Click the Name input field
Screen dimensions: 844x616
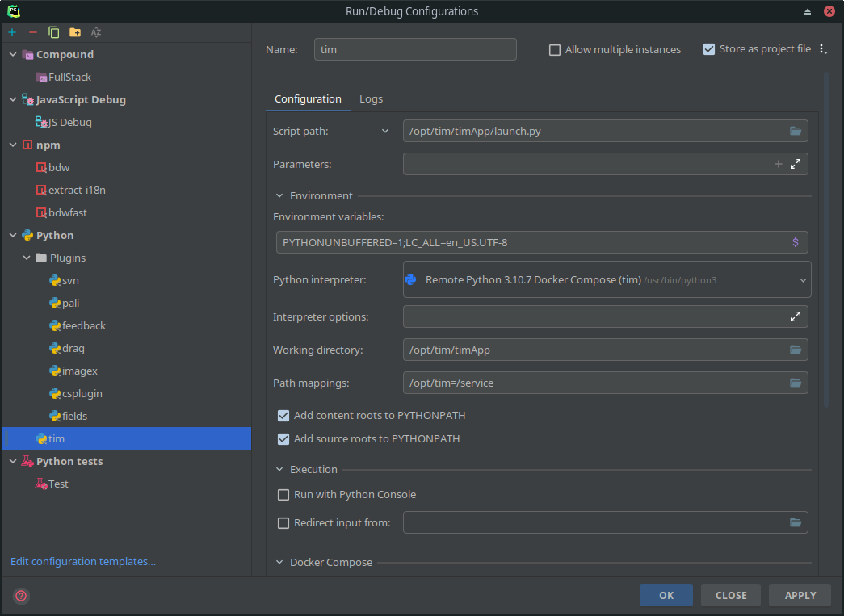(415, 49)
